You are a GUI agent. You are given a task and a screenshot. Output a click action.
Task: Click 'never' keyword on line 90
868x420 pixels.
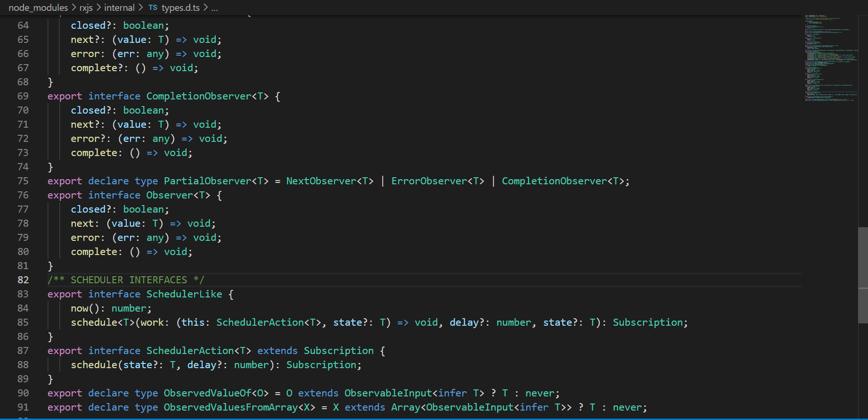pyautogui.click(x=540, y=393)
